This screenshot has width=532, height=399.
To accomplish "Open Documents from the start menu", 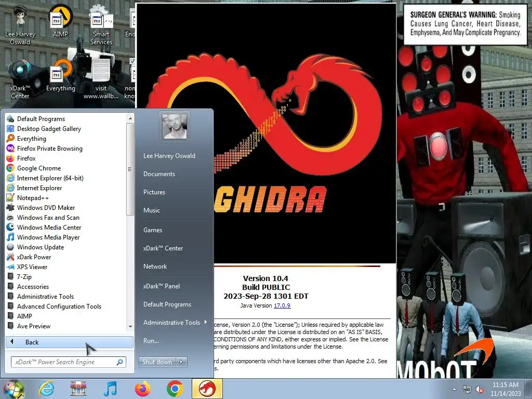I will (159, 174).
